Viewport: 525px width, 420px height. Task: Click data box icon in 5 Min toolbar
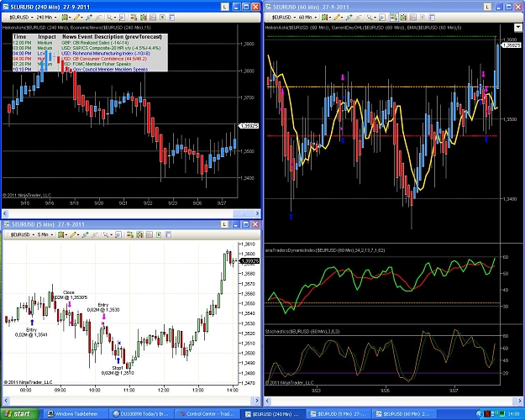[x=118, y=234]
